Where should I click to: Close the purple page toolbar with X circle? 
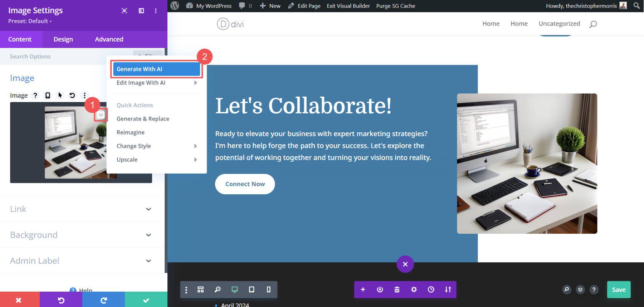tap(405, 264)
